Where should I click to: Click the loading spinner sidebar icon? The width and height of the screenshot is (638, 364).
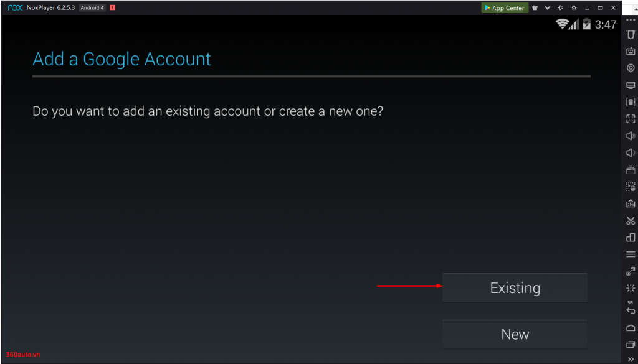[x=631, y=288]
